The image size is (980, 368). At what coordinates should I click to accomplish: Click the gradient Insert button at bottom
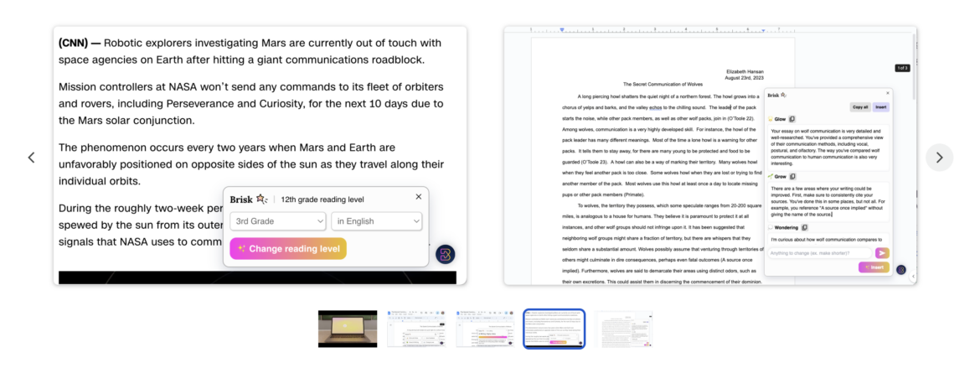click(874, 267)
